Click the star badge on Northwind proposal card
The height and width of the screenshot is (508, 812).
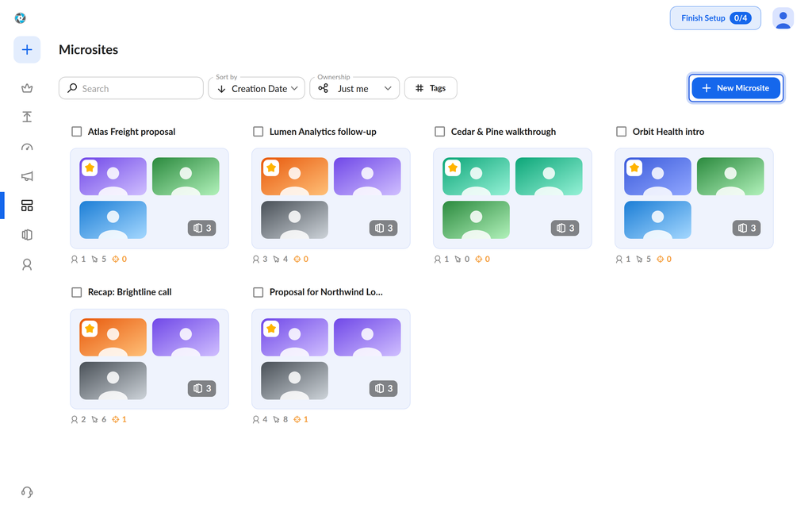coord(271,329)
